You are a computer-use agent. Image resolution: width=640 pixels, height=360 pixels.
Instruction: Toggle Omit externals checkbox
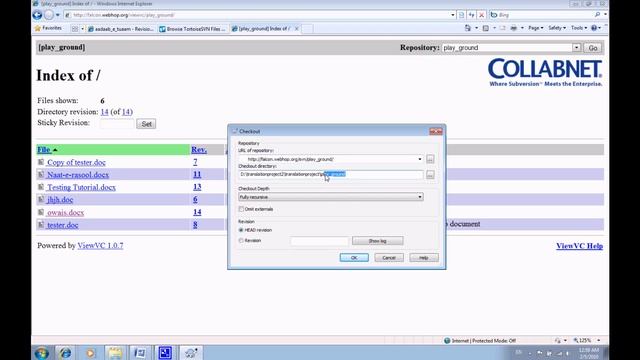(241, 209)
